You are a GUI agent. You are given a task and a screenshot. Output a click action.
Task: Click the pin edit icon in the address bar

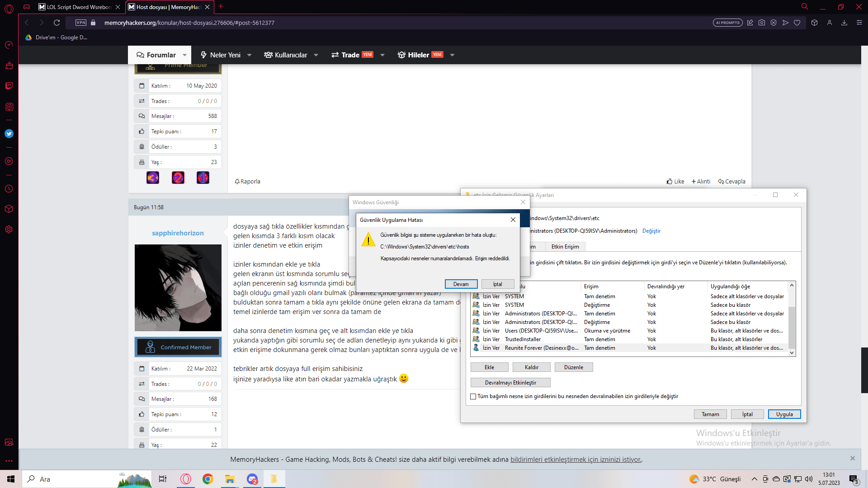click(x=750, y=23)
